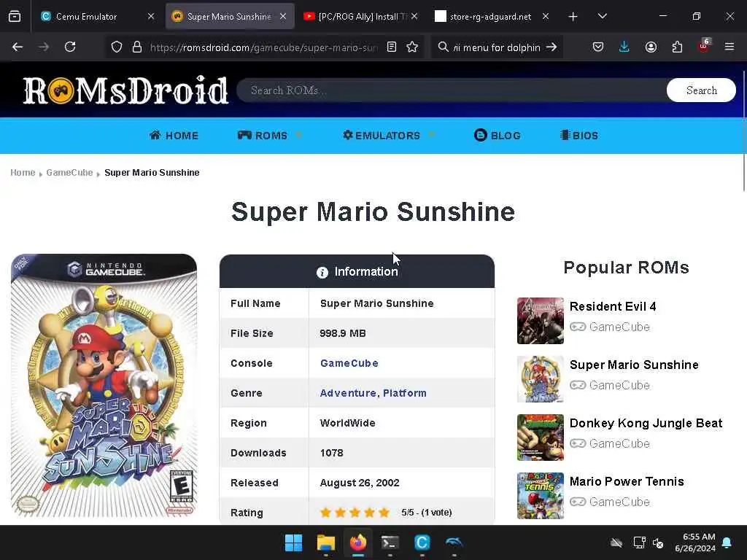The image size is (747, 560).
Task: Click the first rating star
Action: pyautogui.click(x=326, y=513)
